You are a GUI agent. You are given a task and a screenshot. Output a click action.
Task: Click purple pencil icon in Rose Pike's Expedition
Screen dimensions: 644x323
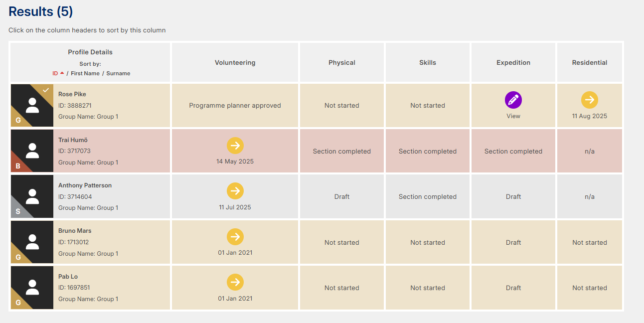click(x=513, y=100)
